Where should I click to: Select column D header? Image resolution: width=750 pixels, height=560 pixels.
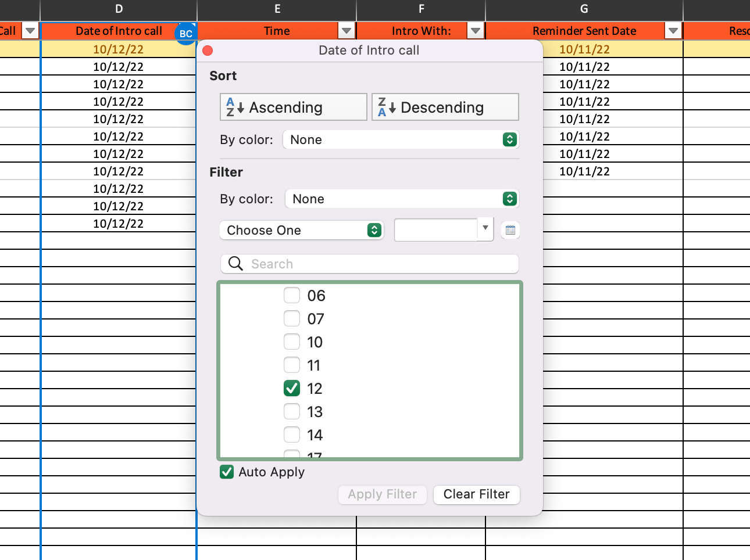[x=119, y=9]
